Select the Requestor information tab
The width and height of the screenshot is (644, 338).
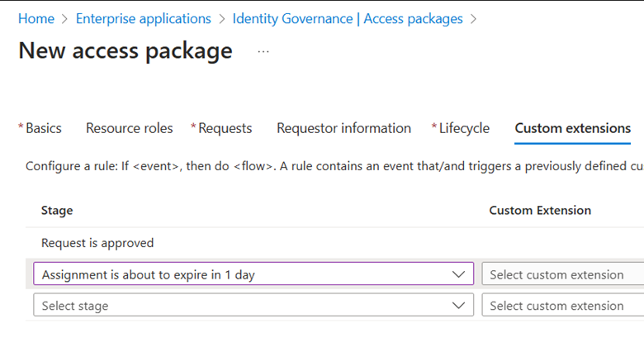pyautogui.click(x=343, y=128)
